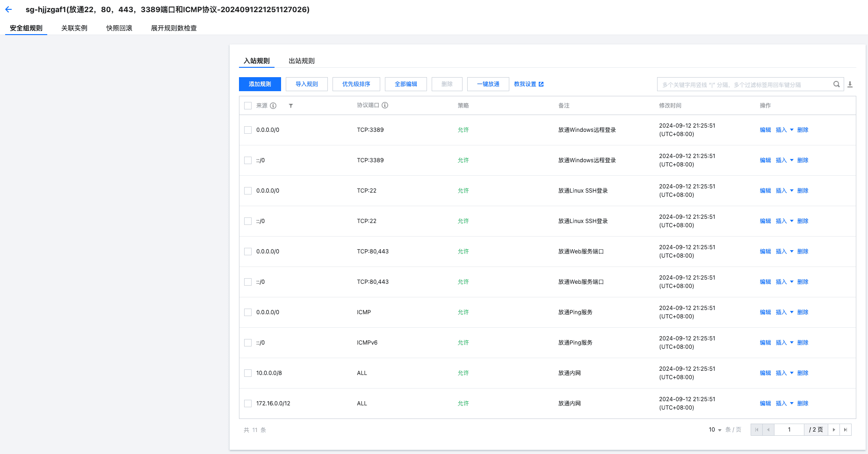
Task: Check the select-all checkbox in table header
Action: click(x=248, y=106)
